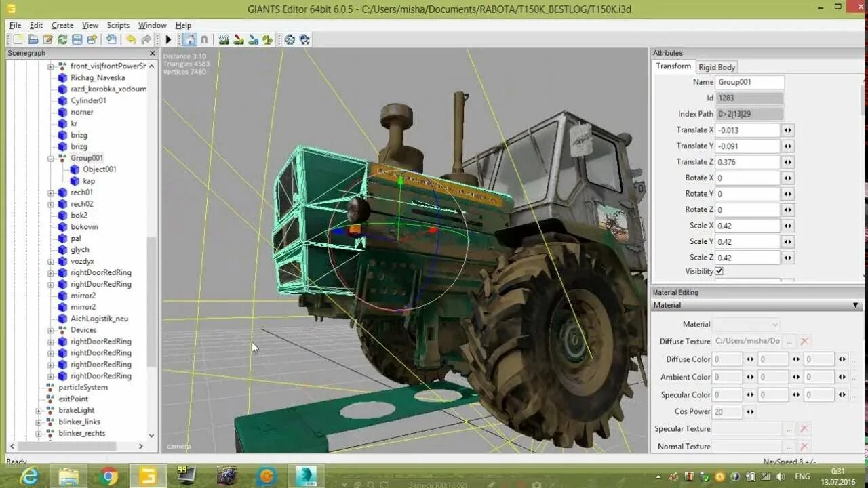Select the Richag_Naveska tree item
The image size is (868, 488).
click(x=98, y=78)
